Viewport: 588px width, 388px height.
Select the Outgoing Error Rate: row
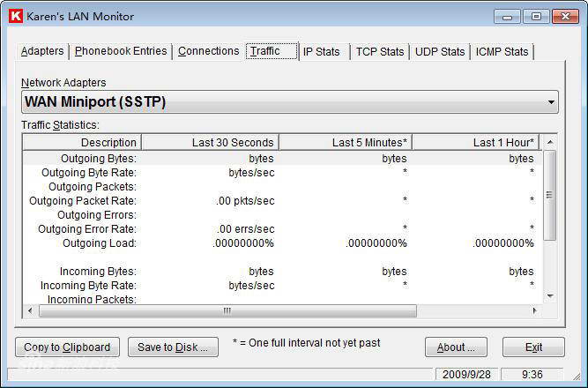[282, 229]
